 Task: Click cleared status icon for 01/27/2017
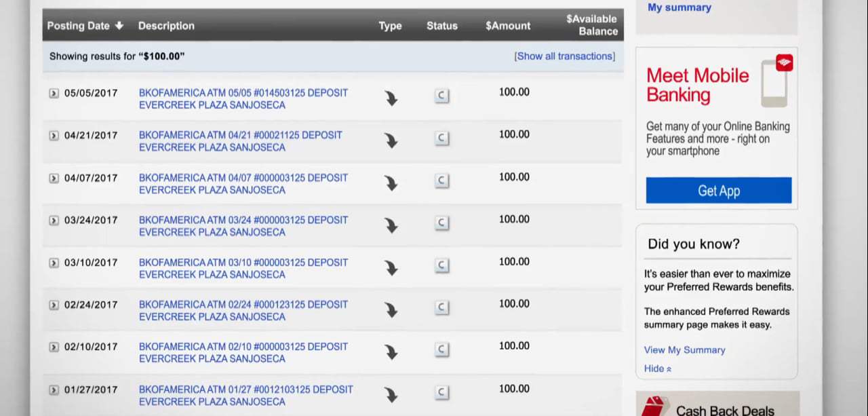(x=441, y=392)
